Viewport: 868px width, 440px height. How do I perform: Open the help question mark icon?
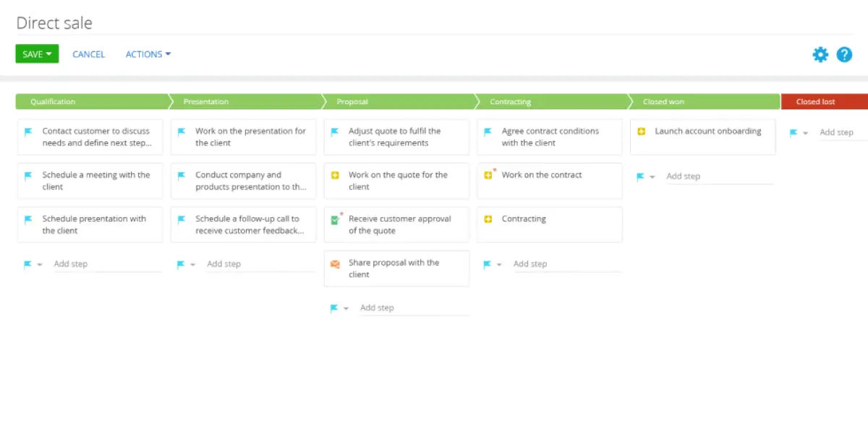pos(844,54)
